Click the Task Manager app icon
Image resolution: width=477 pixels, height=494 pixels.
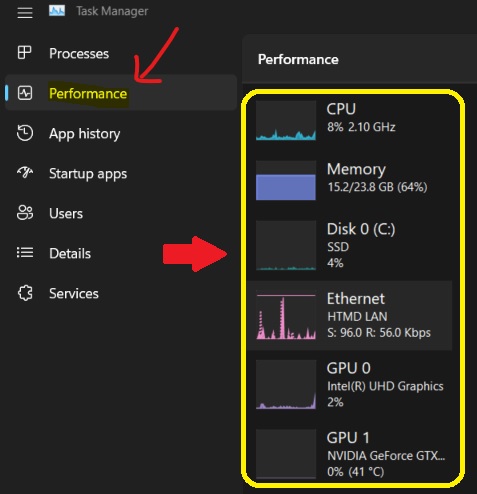coord(57,11)
